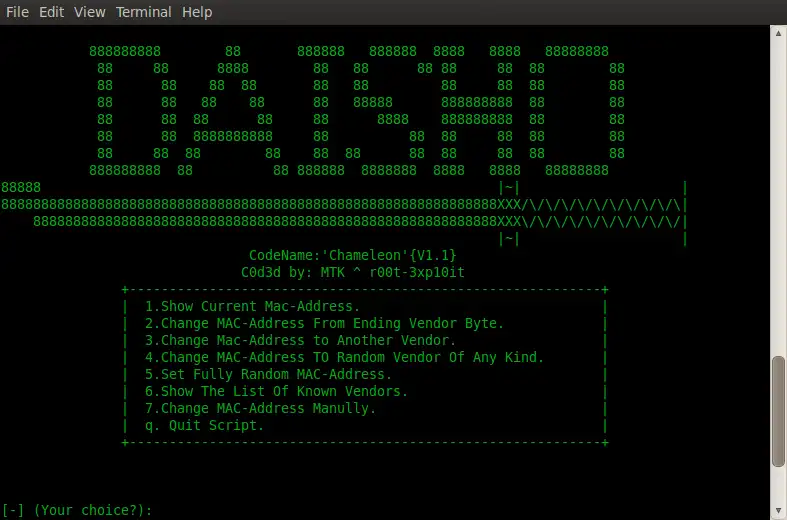787x520 pixels.
Task: Click '6.Show The List Of Known Vendors.'
Action: pos(276,391)
